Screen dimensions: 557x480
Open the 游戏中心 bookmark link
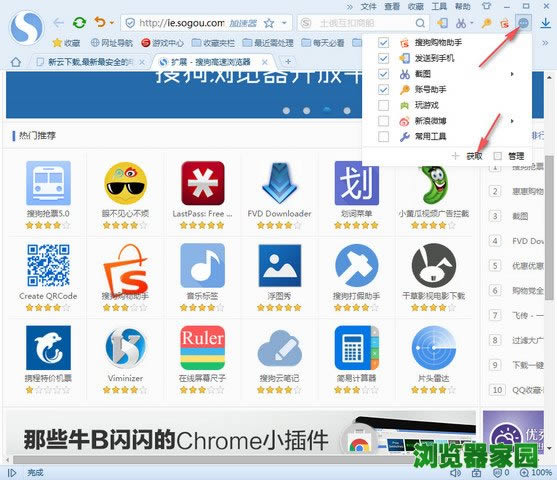162,43
